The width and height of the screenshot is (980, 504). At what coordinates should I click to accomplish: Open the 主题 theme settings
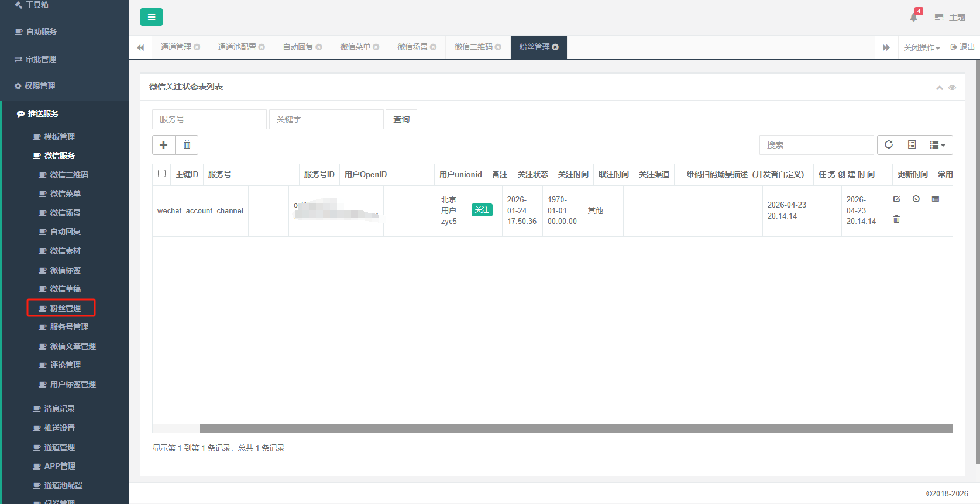click(950, 18)
